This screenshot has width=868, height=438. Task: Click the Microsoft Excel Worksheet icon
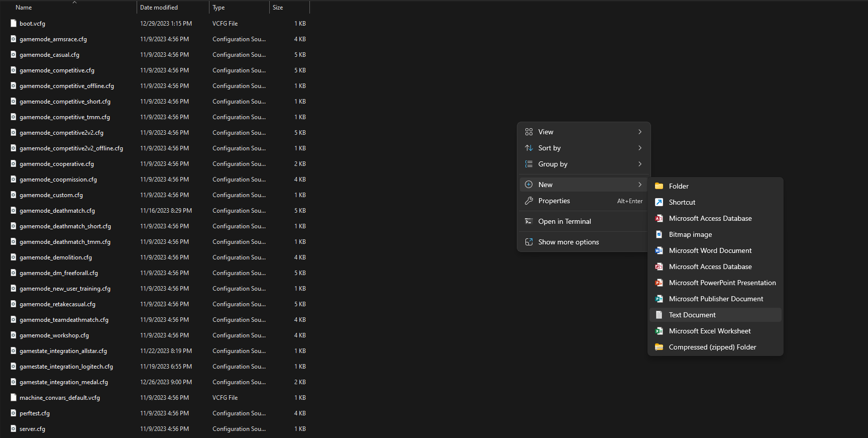(659, 331)
